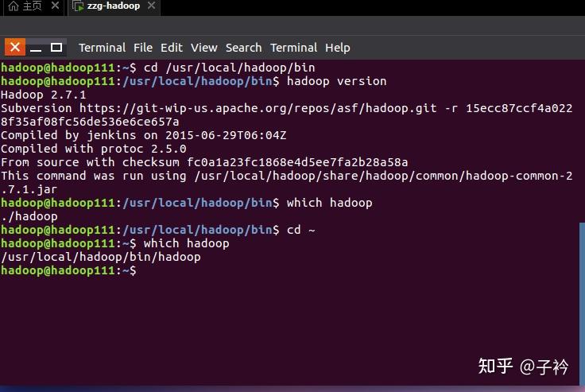Viewport: 585px width, 392px height.
Task: Close the terminal with the orange X
Action: pyautogui.click(x=15, y=47)
